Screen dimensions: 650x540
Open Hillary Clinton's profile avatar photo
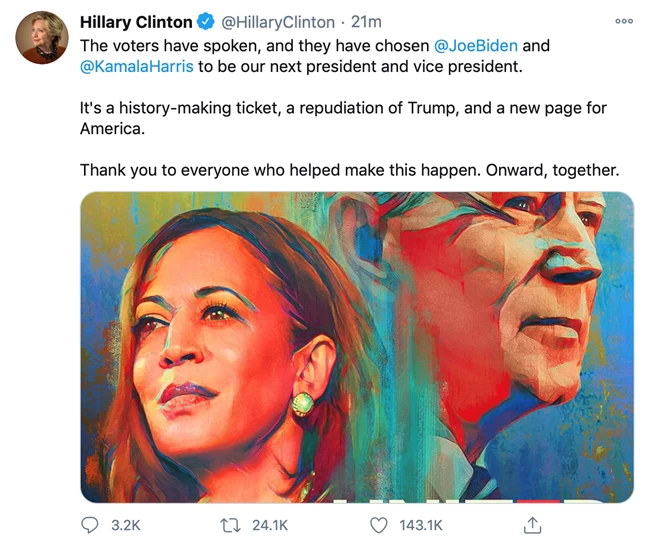click(x=42, y=38)
